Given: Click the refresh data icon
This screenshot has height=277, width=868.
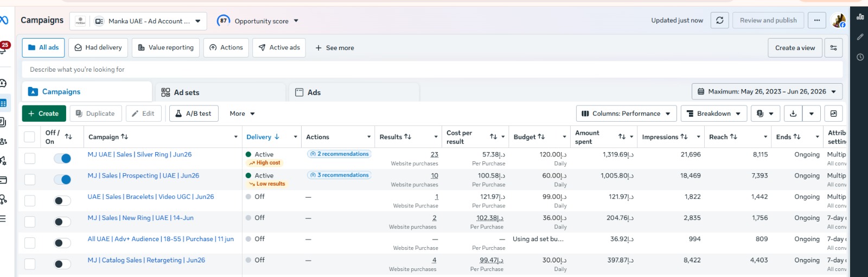Looking at the screenshot, I should pos(719,21).
